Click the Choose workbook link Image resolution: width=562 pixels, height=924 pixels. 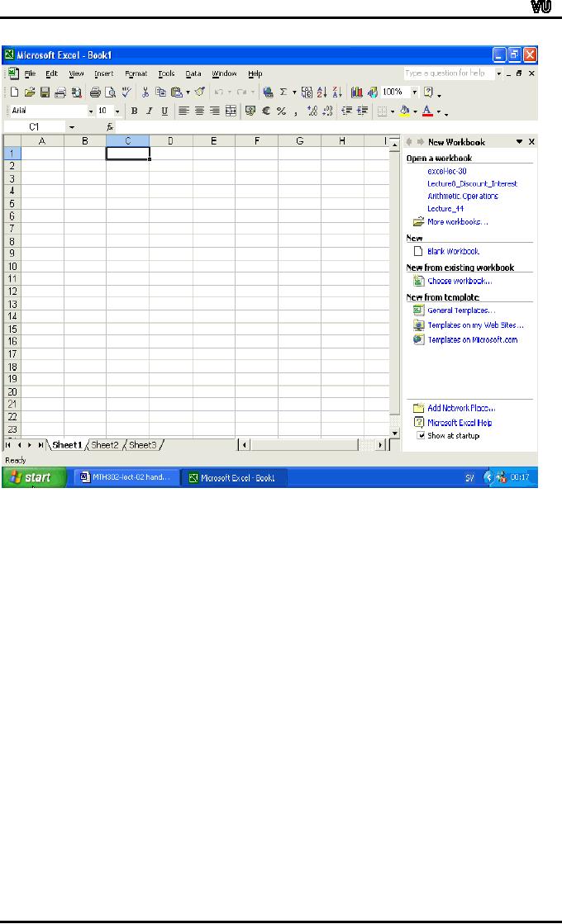coord(460,281)
